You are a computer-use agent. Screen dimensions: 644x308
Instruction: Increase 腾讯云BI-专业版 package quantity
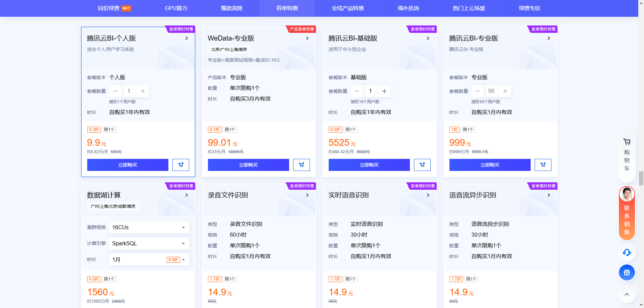pyautogui.click(x=505, y=91)
